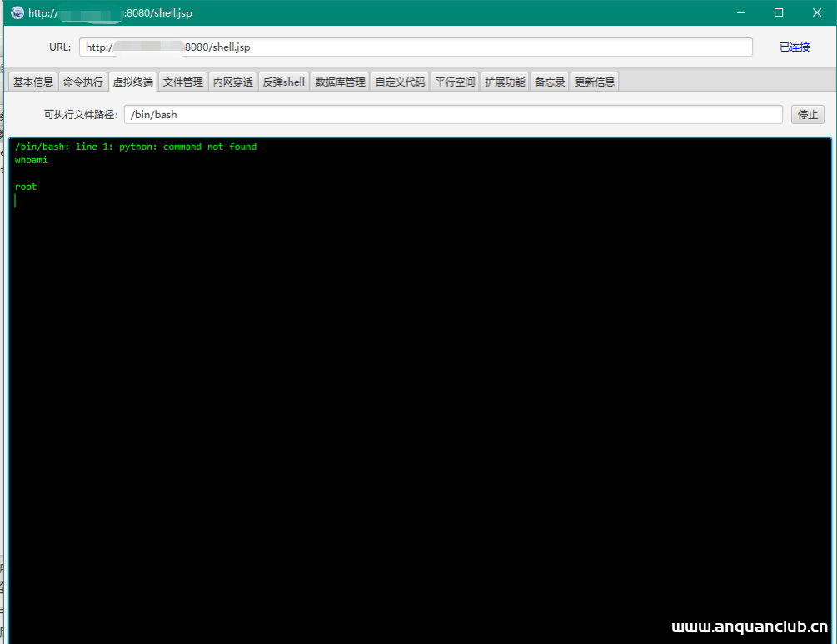
Task: Go to the 内网穿透 tab
Action: point(233,82)
